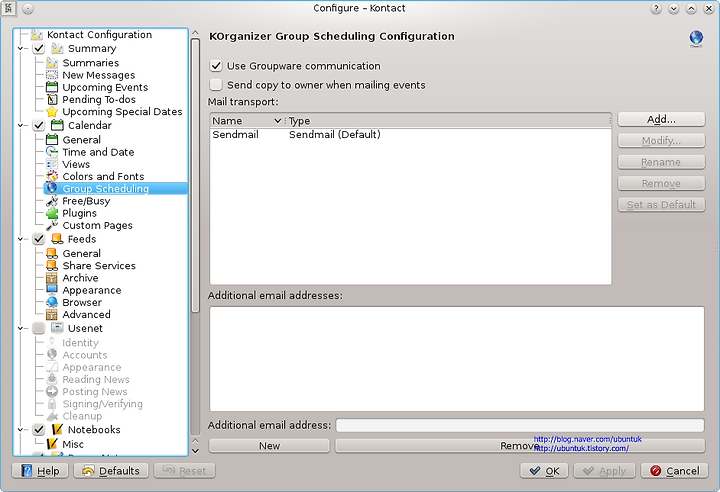Screen dimensions: 720x492
Task: Click the Summary section icon
Action: [x=57, y=48]
